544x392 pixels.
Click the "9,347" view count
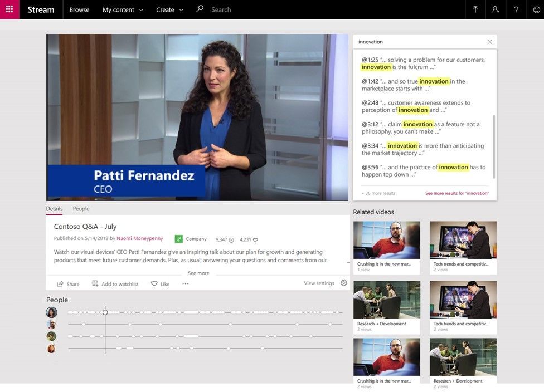coord(221,240)
